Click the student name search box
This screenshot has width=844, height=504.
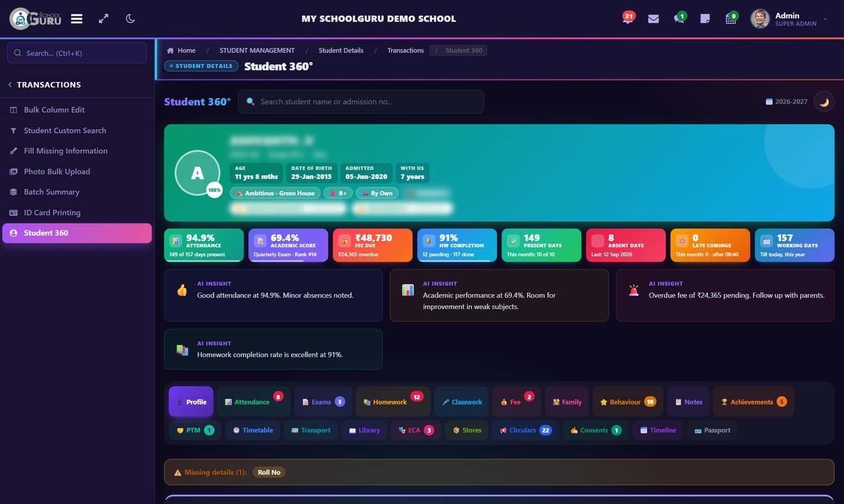tap(361, 102)
